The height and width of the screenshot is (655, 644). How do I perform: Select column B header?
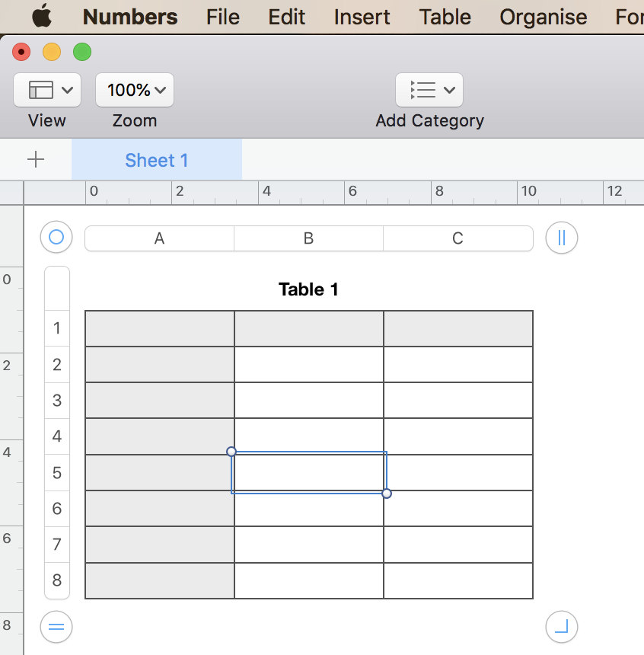308,238
